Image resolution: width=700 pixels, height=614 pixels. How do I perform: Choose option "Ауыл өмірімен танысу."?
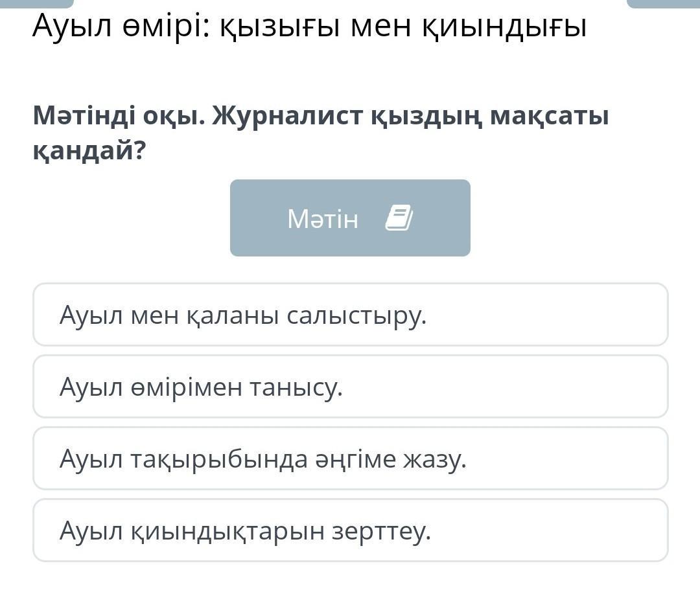pyautogui.click(x=350, y=387)
